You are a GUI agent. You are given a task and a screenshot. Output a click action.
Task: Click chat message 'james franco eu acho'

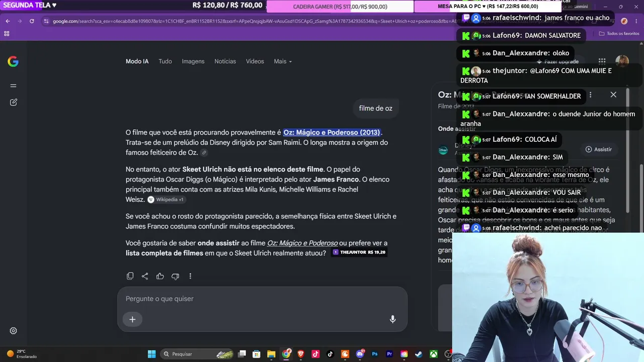pos(577,18)
